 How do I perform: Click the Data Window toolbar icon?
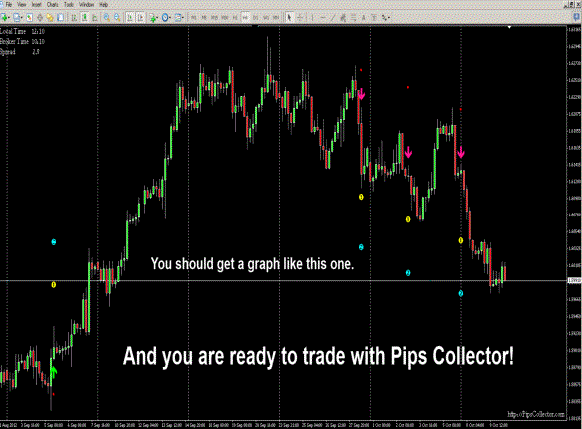[x=40, y=17]
